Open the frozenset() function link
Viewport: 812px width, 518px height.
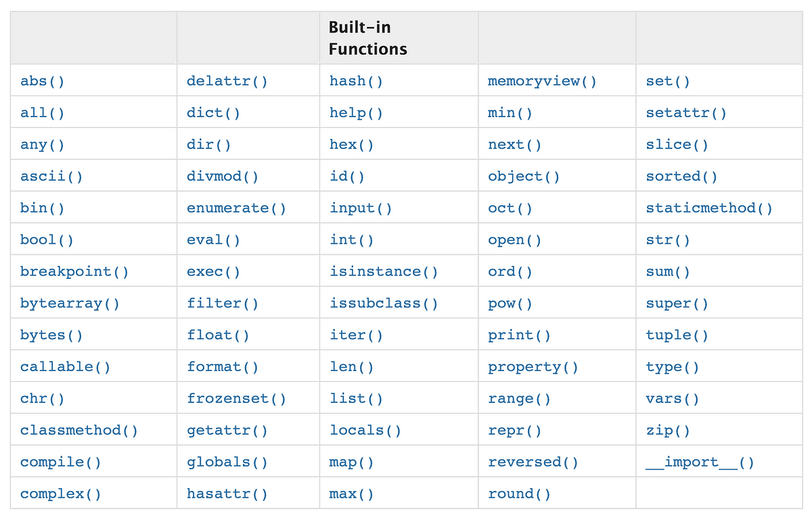[236, 399]
